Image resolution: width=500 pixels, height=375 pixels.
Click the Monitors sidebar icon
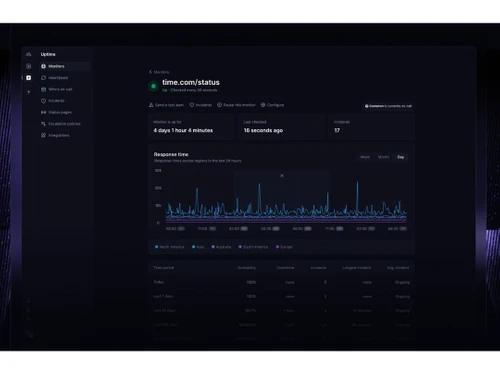tap(43, 66)
